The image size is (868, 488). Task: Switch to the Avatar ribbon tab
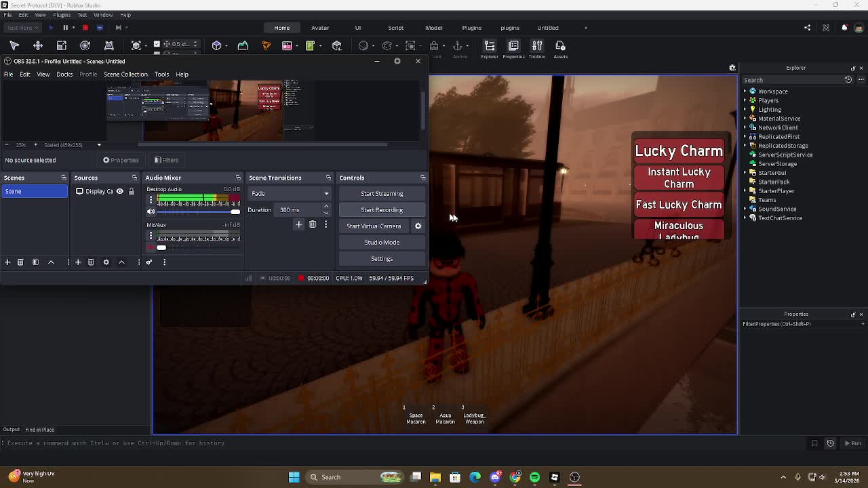tap(320, 28)
